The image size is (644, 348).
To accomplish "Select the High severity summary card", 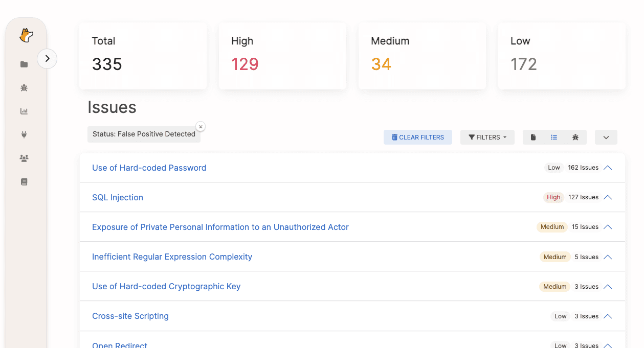I will [282, 56].
